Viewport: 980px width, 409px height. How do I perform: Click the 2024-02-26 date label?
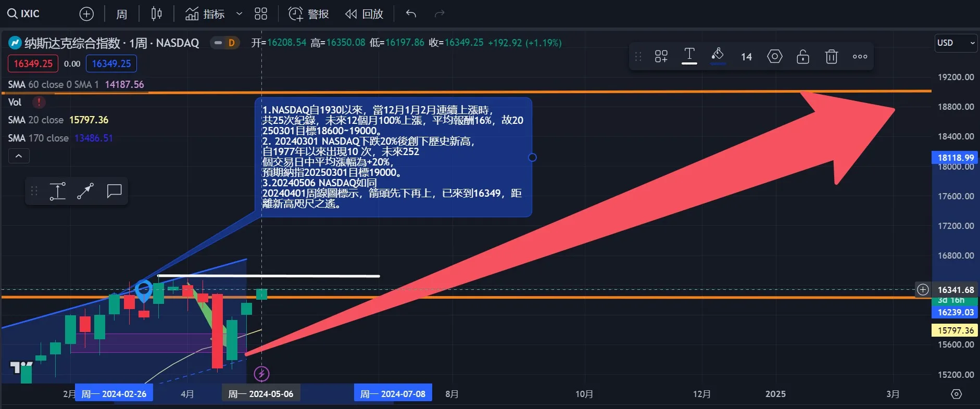point(114,394)
